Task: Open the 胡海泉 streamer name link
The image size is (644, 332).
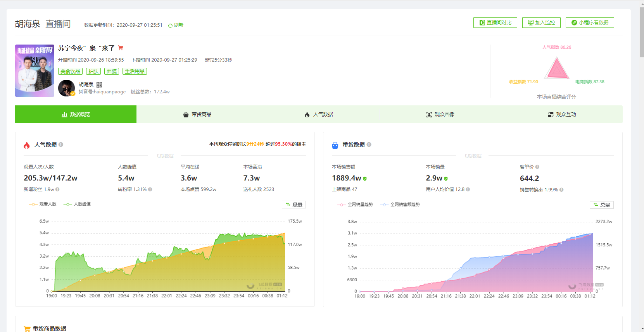Action: [x=86, y=84]
